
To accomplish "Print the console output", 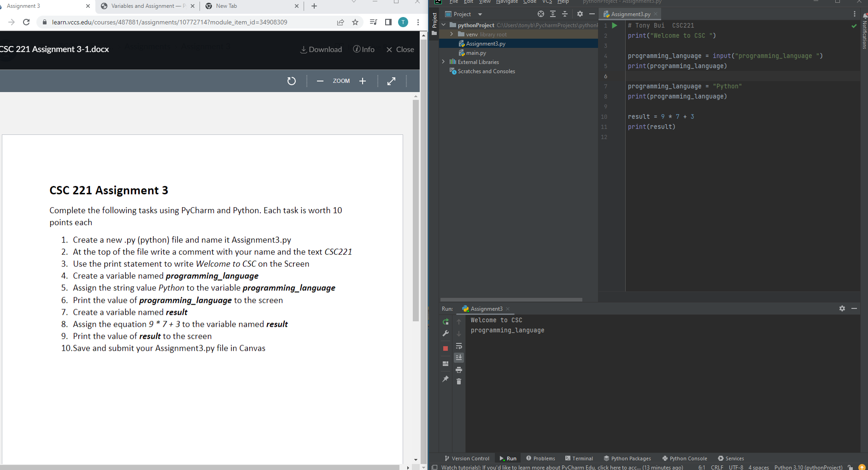I will coord(459,370).
